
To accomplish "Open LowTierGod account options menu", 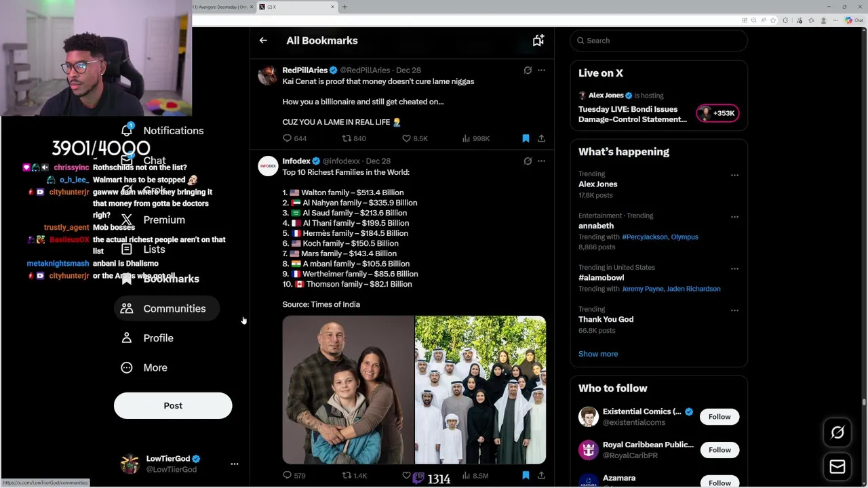I will click(x=235, y=464).
